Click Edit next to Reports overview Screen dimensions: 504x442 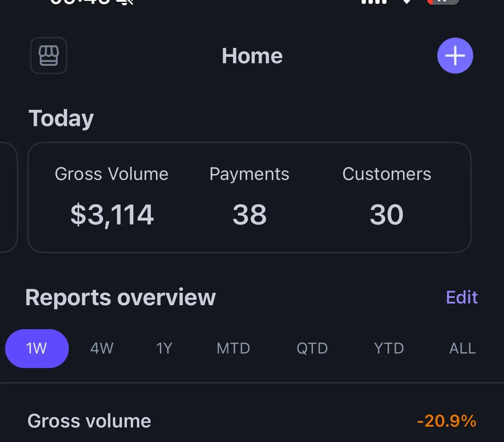462,298
